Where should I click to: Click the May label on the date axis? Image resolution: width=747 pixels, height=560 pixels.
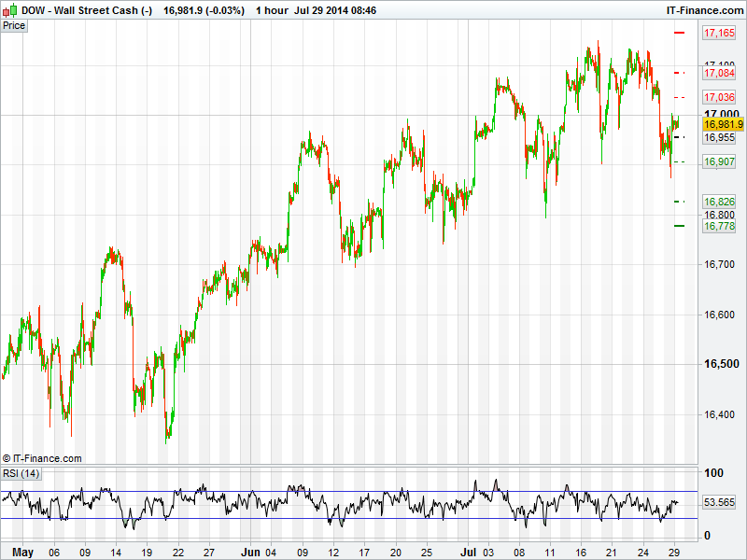click(x=23, y=553)
